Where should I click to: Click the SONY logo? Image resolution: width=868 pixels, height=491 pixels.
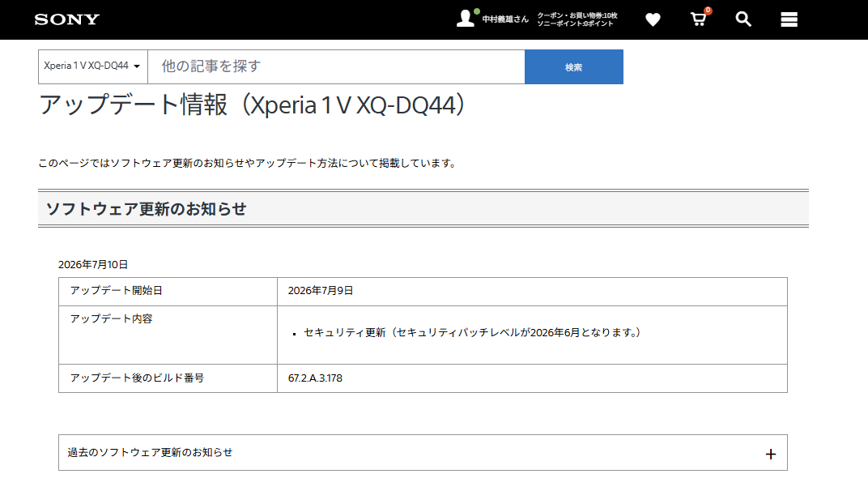pyautogui.click(x=67, y=19)
